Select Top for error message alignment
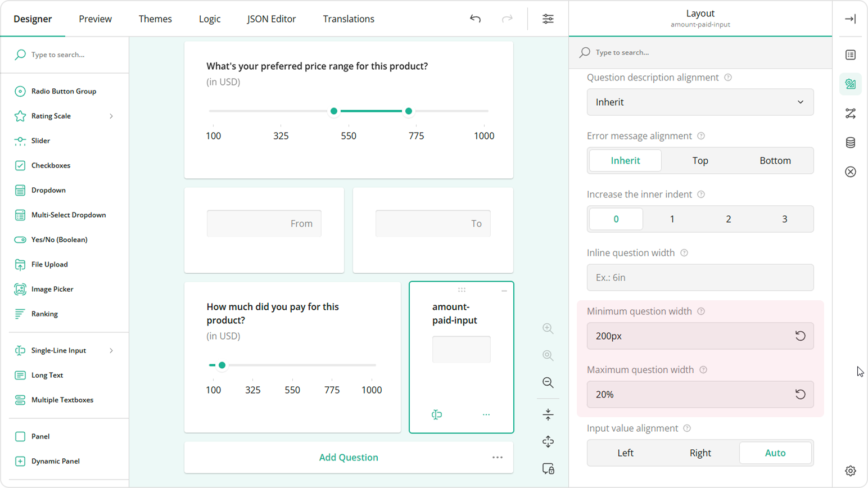Image resolution: width=868 pixels, height=488 pixels. click(x=699, y=160)
